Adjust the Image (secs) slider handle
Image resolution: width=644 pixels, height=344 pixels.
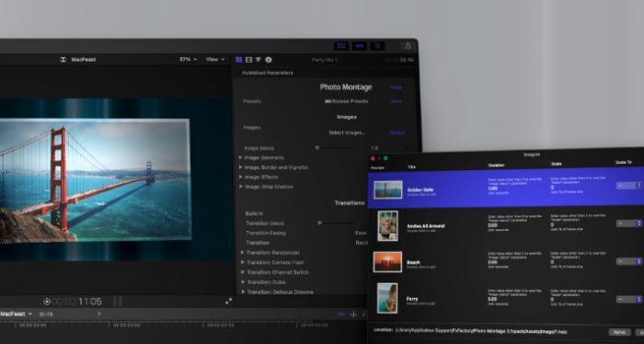coord(317,148)
